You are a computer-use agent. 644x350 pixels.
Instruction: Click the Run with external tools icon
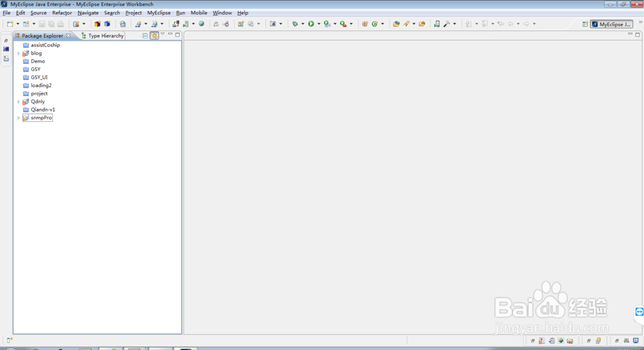coord(343,24)
